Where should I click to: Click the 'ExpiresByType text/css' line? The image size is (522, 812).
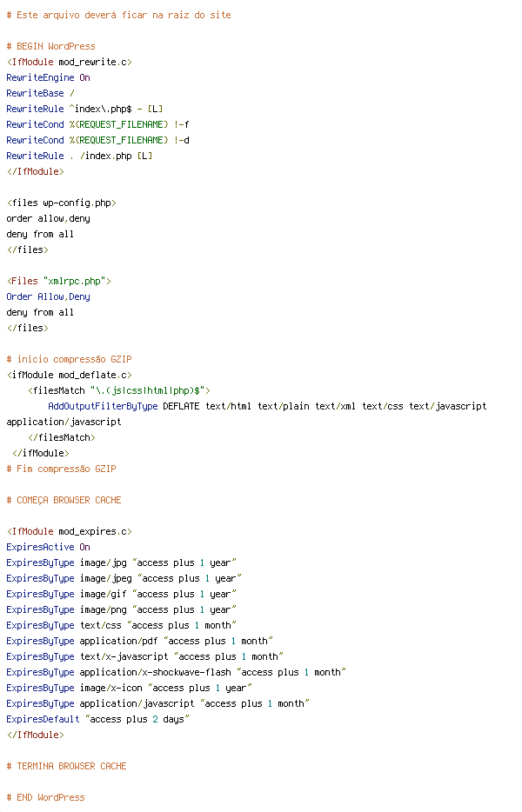point(121,625)
